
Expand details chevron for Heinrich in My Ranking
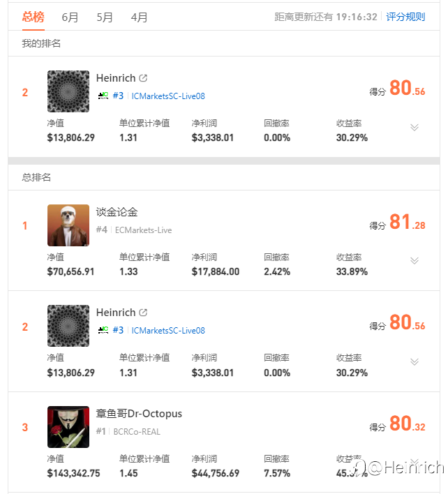415,127
